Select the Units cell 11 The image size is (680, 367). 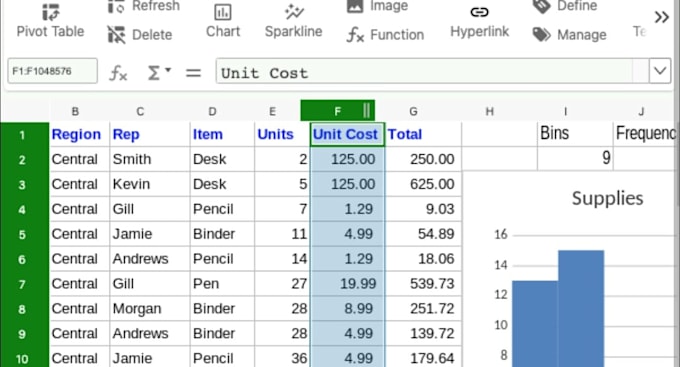click(x=282, y=234)
